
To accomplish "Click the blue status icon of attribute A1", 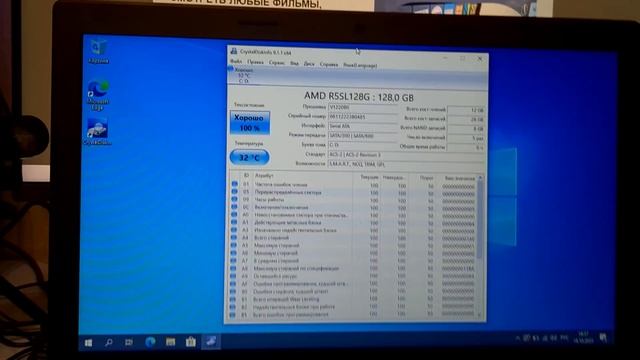I will pyautogui.click(x=234, y=222).
